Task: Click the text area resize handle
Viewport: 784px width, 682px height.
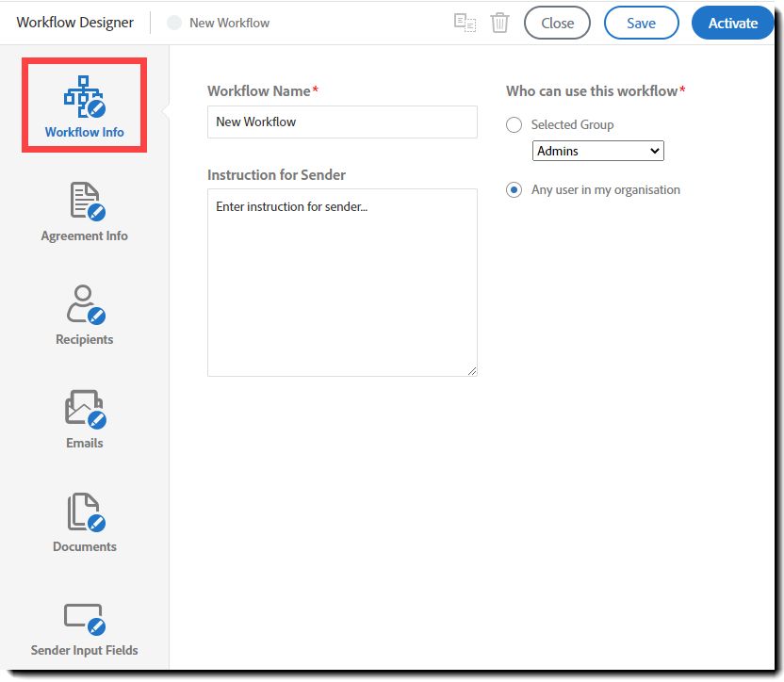Action: pyautogui.click(x=472, y=371)
